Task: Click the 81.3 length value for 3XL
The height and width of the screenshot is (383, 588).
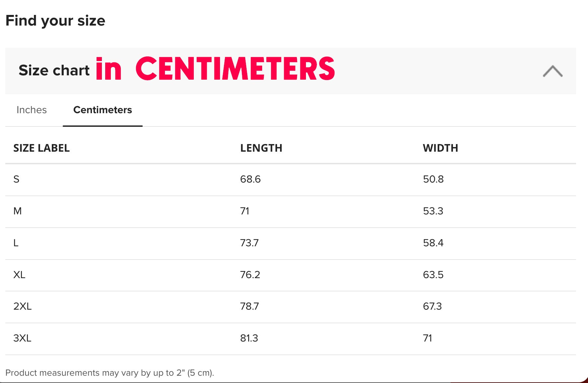Action: (x=249, y=338)
